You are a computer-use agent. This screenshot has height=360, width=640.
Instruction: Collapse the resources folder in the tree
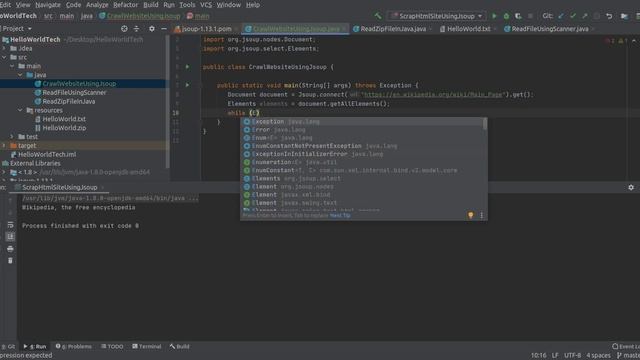click(20, 110)
